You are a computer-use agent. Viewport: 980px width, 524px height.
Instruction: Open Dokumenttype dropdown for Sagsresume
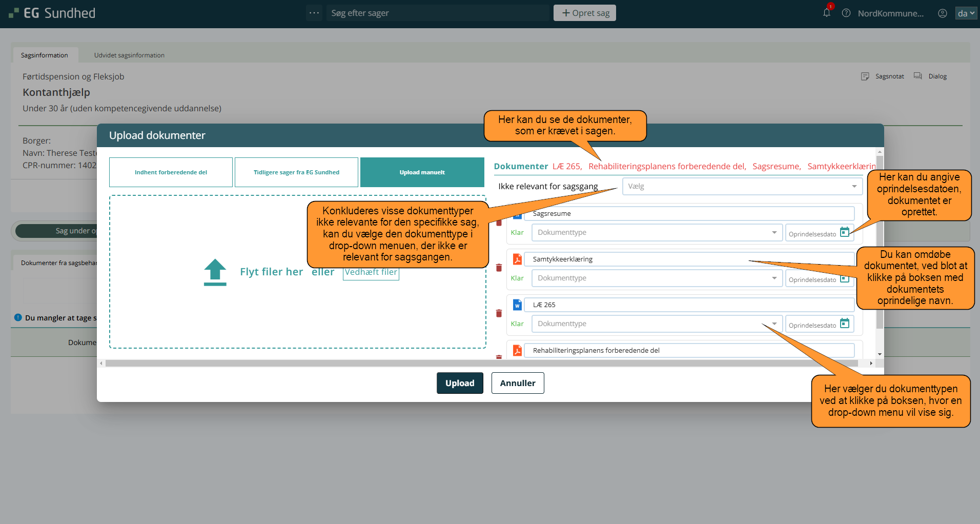[657, 233]
